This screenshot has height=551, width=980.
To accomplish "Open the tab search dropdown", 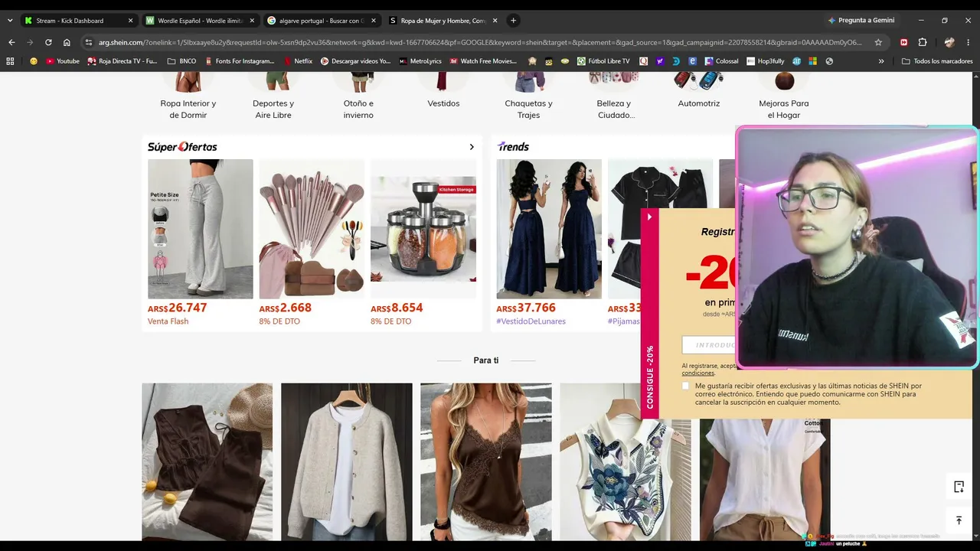I will tap(9, 21).
